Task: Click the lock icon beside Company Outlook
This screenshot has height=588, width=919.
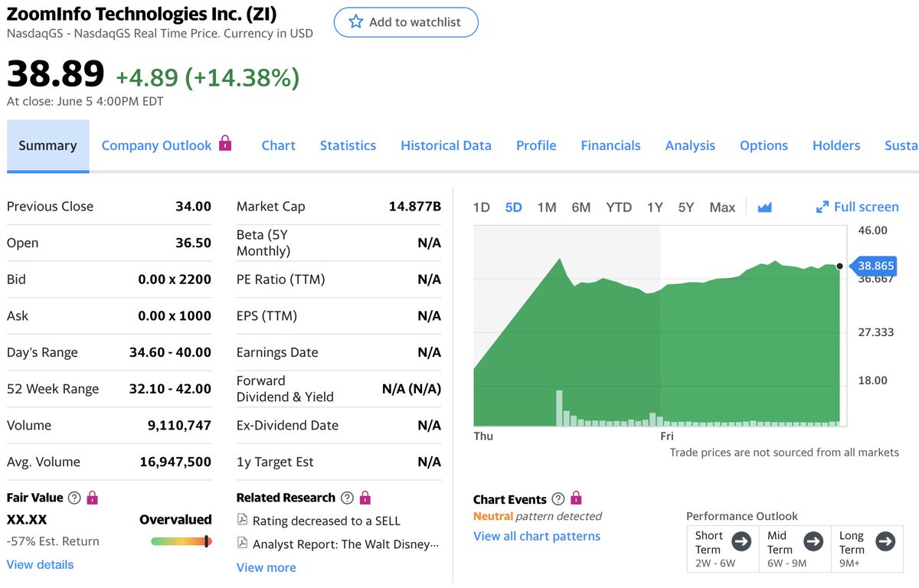Action: [225, 143]
